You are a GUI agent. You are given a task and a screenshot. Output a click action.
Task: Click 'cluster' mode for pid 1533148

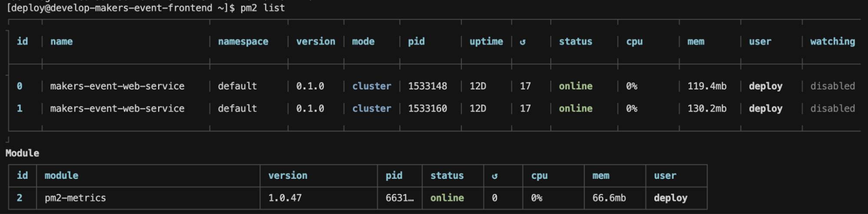(372, 86)
